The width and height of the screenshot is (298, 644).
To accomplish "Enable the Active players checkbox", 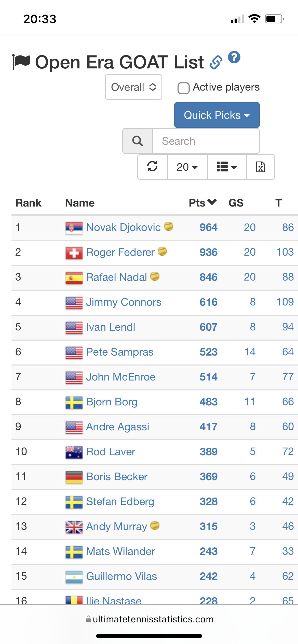I will [183, 88].
